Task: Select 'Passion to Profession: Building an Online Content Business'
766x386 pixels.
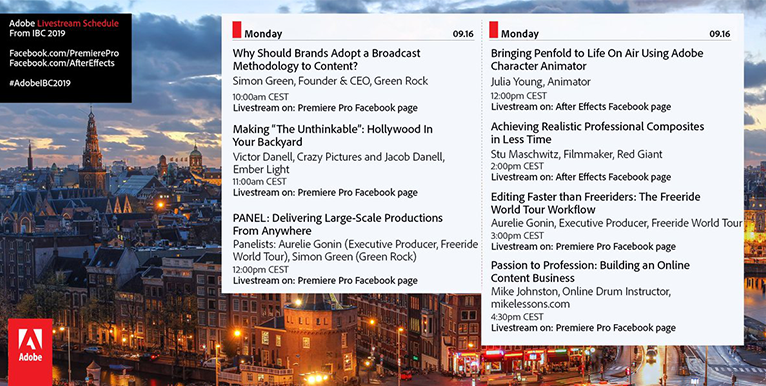Action: 590,272
